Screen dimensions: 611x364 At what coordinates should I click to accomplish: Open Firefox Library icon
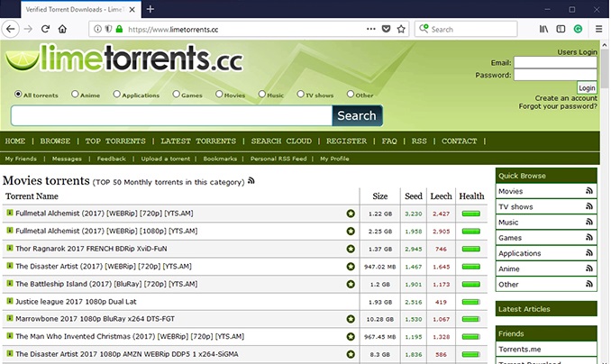click(543, 29)
